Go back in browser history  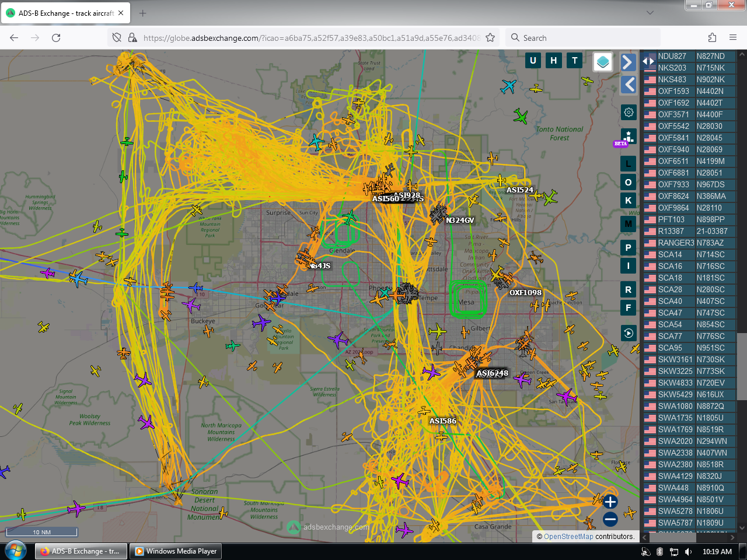[14, 37]
